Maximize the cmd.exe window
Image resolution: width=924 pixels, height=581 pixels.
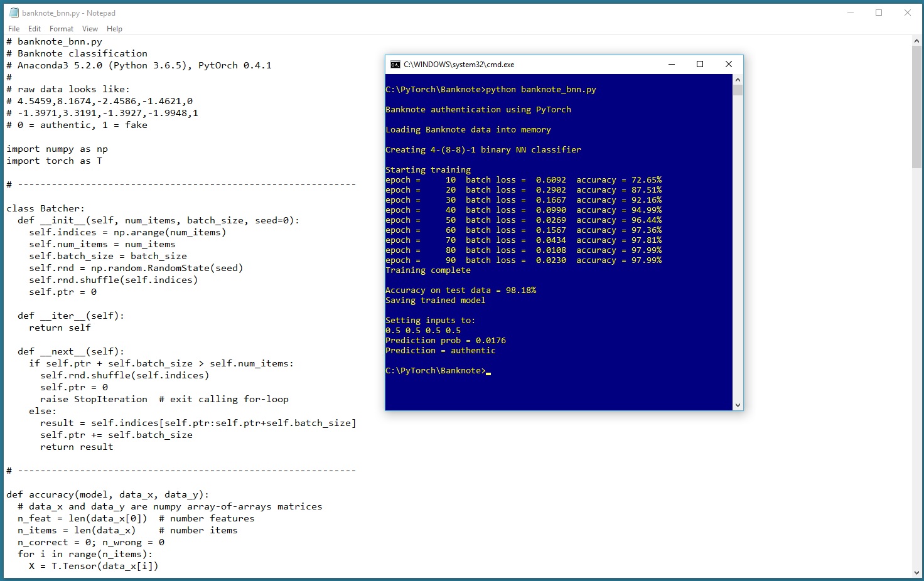700,64
